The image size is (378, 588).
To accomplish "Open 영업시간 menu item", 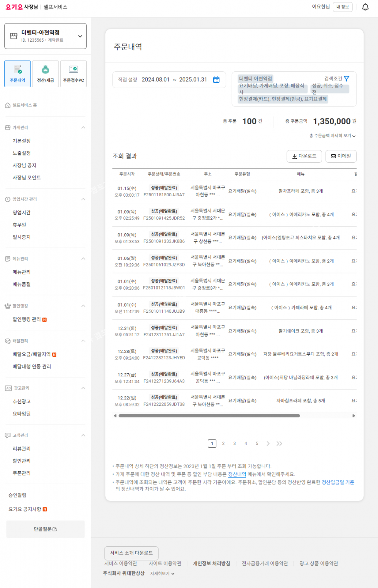I will (x=22, y=212).
